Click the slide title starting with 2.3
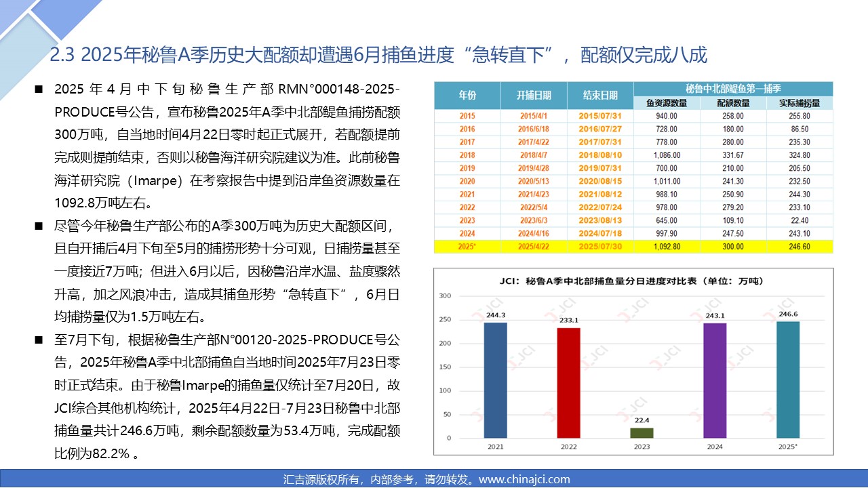 tap(379, 55)
